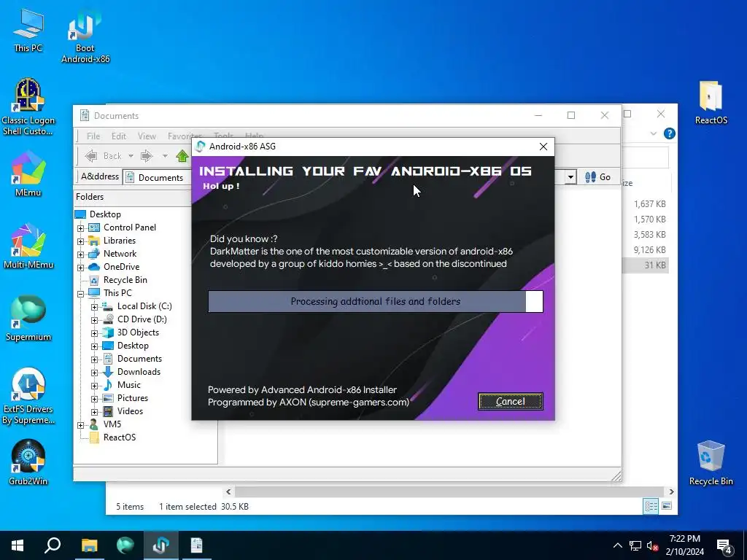Image resolution: width=747 pixels, height=560 pixels.
Task: Expand Control Panel tree node
Action: coord(80,228)
